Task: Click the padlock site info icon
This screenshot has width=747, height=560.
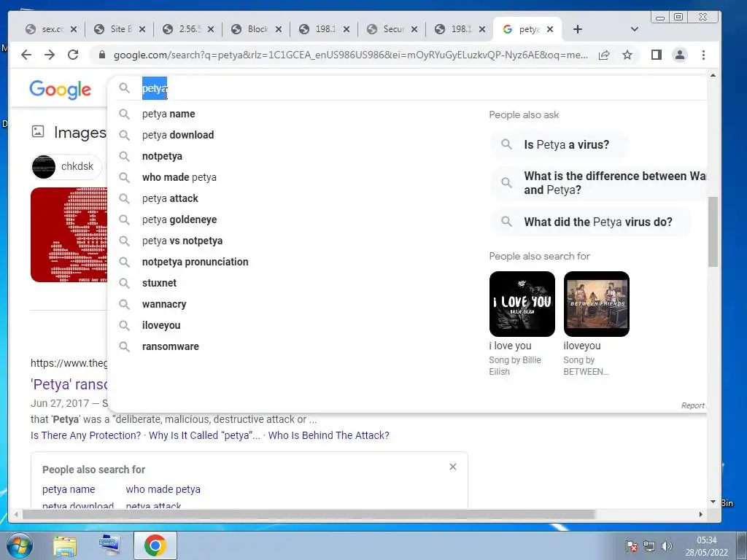Action: click(x=101, y=55)
